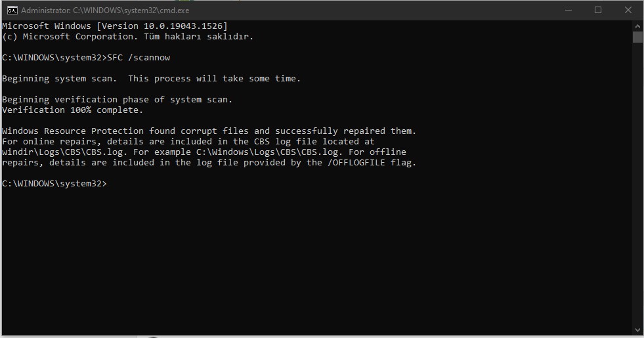644x338 pixels.
Task: Click the scrollbar up arrow
Action: click(x=637, y=25)
